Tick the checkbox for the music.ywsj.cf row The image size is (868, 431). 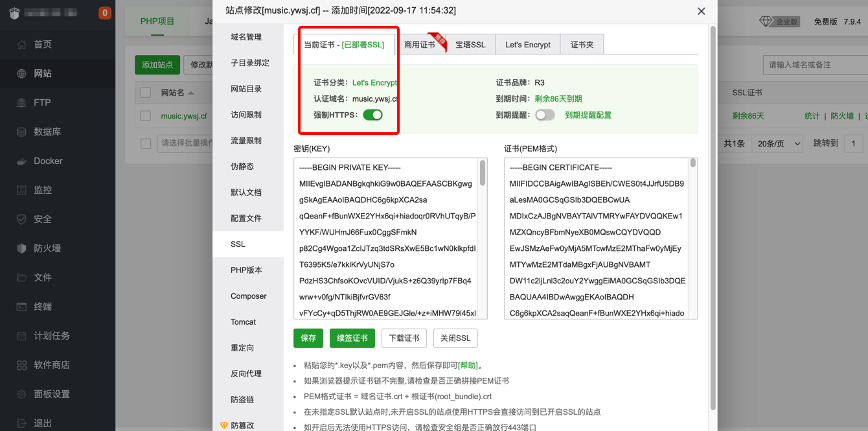click(x=146, y=116)
